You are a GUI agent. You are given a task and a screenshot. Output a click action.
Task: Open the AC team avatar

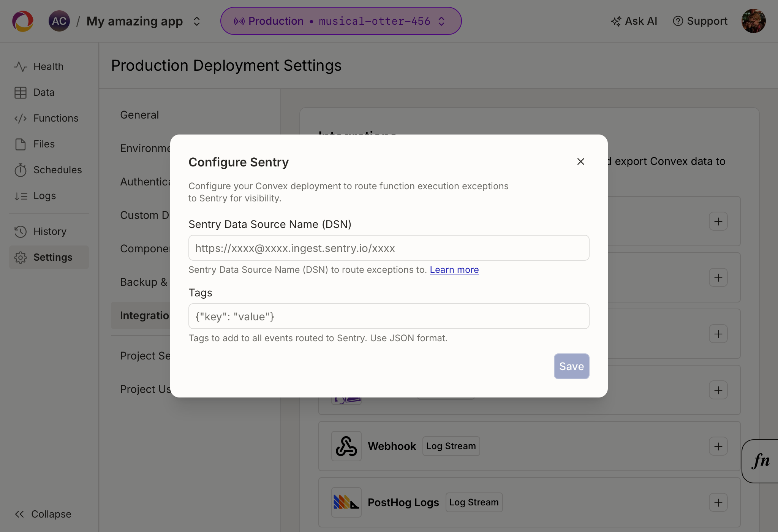(x=59, y=21)
